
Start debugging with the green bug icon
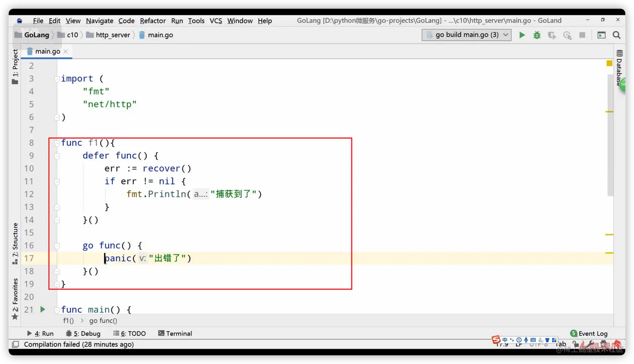537,35
